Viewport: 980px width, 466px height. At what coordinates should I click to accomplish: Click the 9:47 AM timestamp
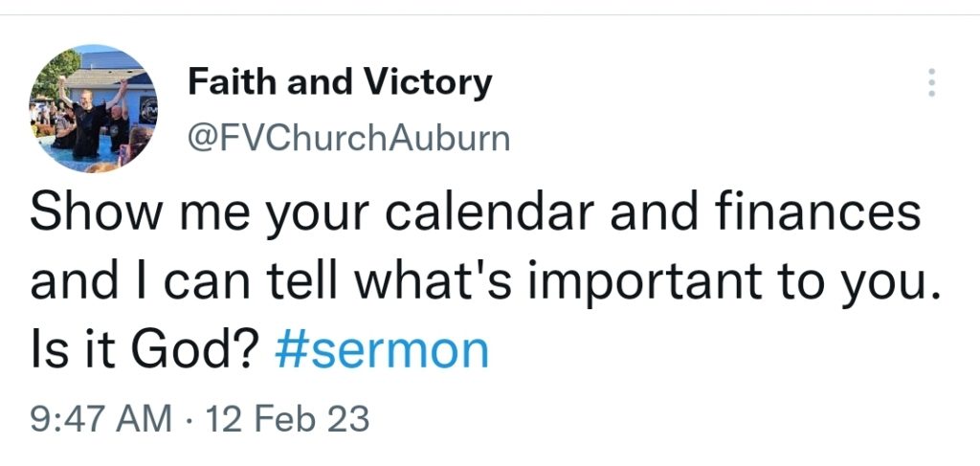coord(101,418)
